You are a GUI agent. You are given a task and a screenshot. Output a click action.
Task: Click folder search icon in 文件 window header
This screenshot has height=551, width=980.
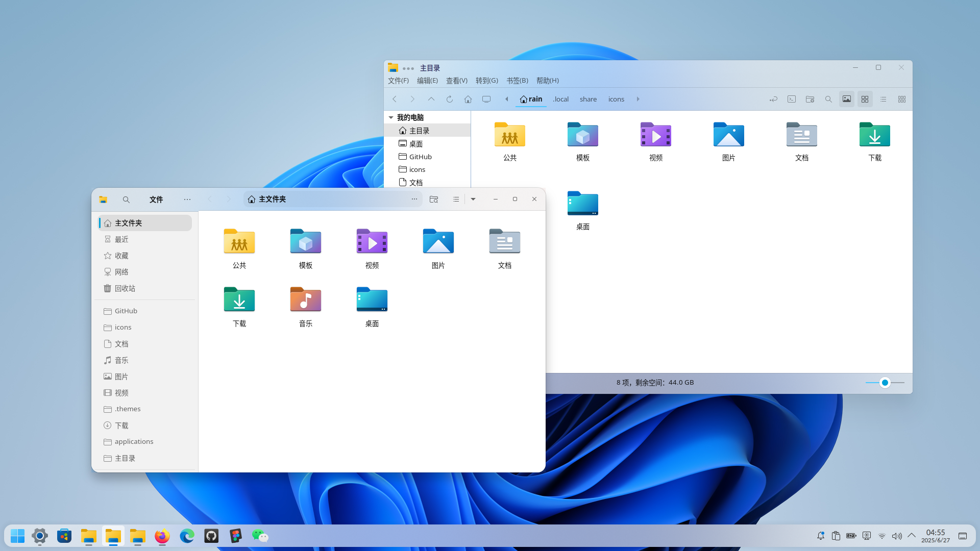coord(434,199)
